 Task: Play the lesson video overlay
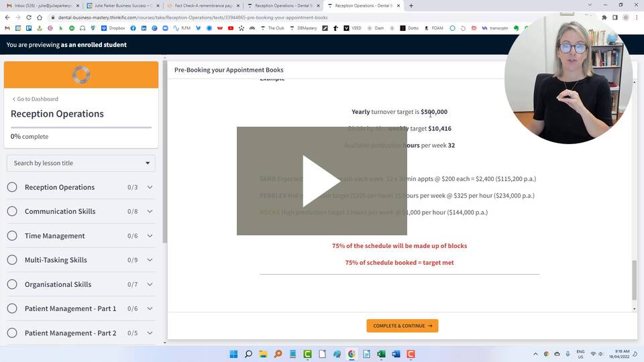[321, 181]
